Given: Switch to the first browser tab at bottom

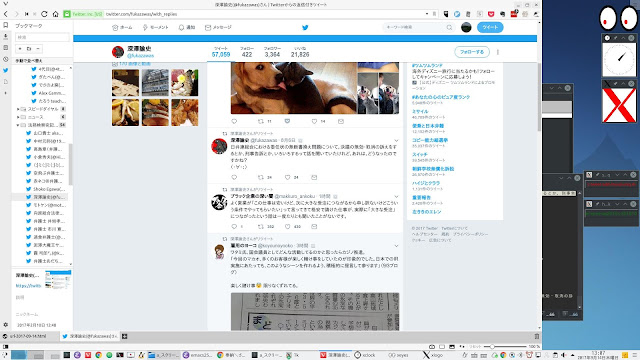Looking at the screenshot, I should click(29, 336).
